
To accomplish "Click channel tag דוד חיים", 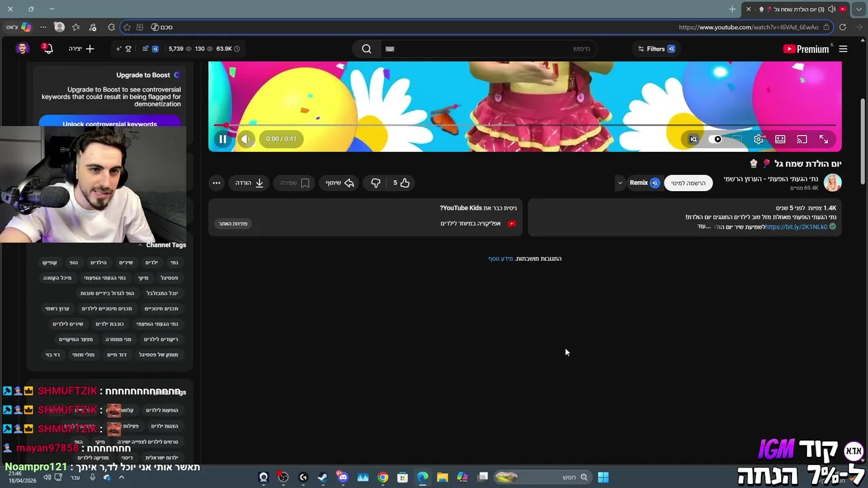I will click(117, 355).
